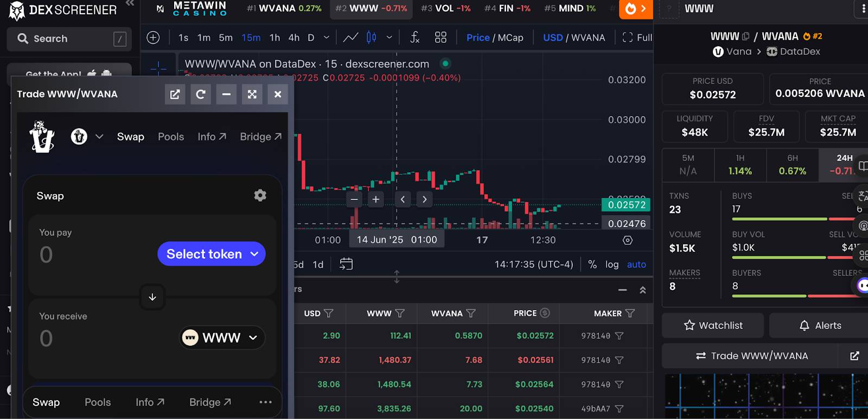Open Select token dropdown

click(x=212, y=254)
